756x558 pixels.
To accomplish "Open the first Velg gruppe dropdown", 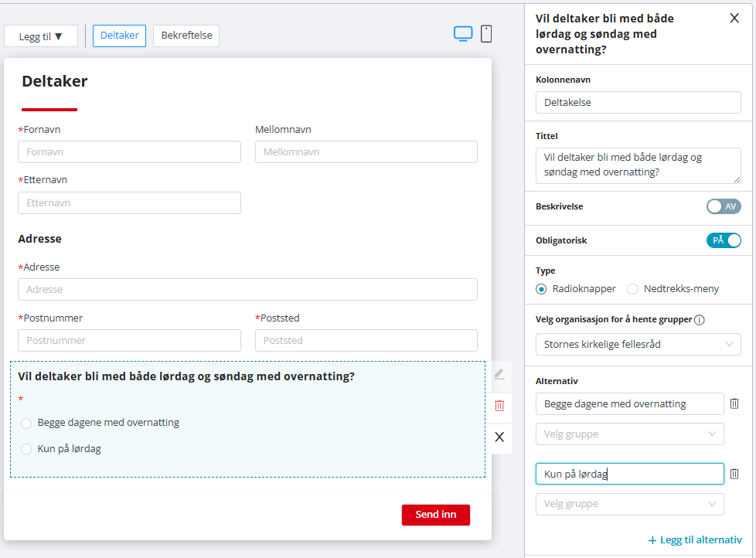I will pyautogui.click(x=630, y=434).
